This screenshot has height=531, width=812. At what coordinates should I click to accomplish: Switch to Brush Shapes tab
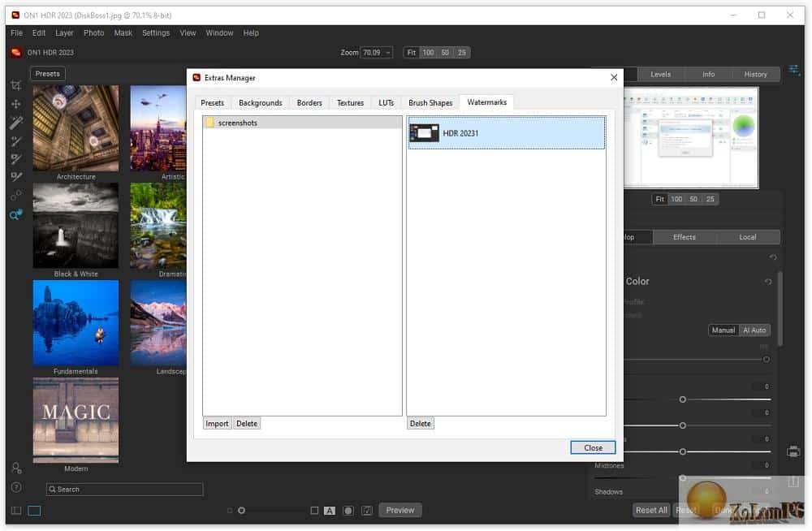[430, 102]
